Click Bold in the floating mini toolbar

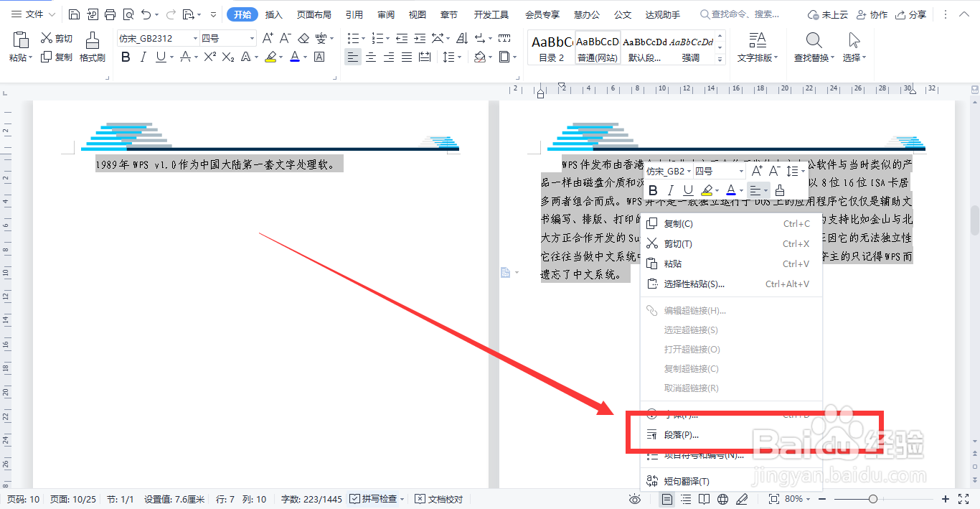pos(653,190)
